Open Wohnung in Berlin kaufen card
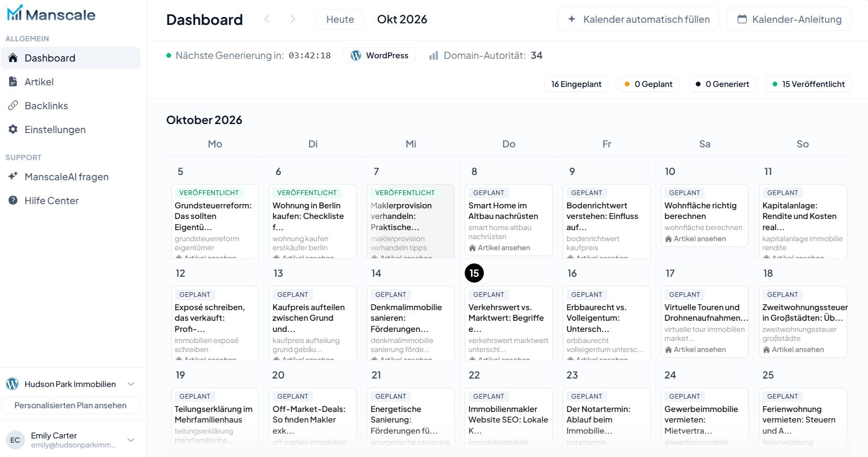This screenshot has width=868, height=457. [x=313, y=221]
